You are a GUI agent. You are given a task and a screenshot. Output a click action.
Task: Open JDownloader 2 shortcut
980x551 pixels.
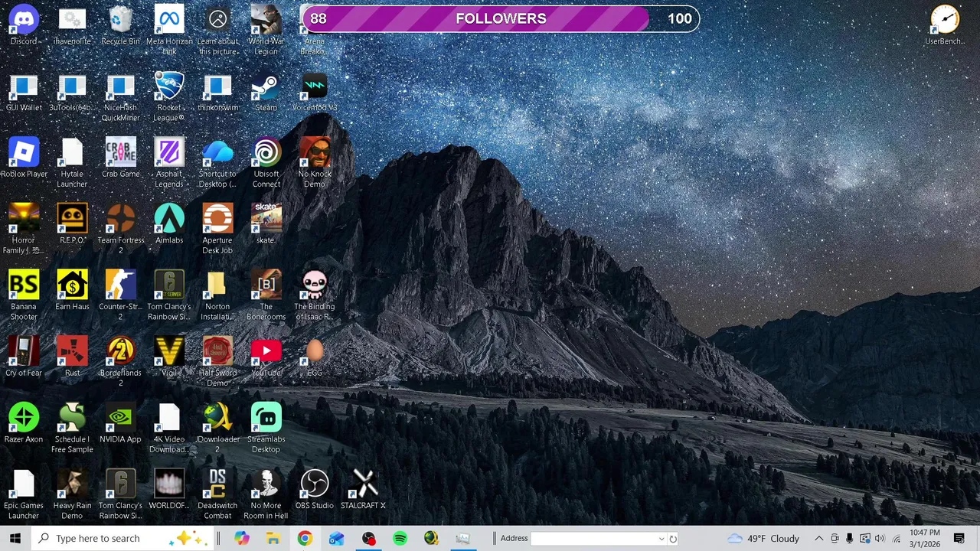[x=217, y=428]
